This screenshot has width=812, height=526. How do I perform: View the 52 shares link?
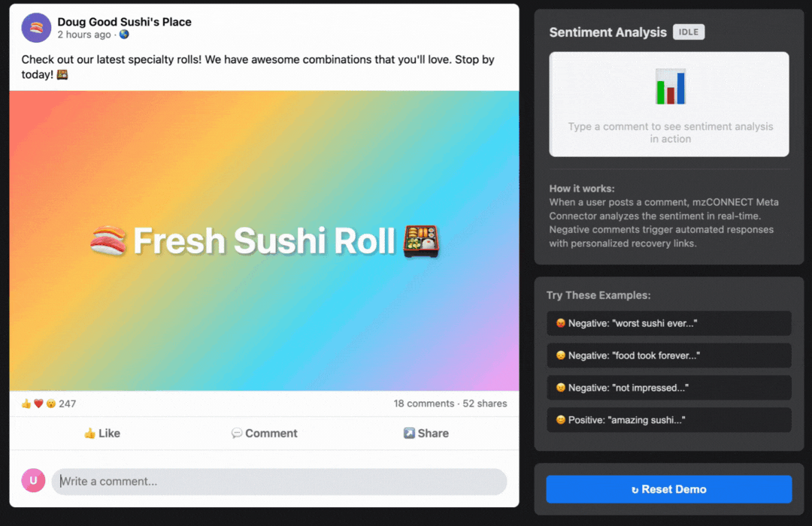click(484, 404)
